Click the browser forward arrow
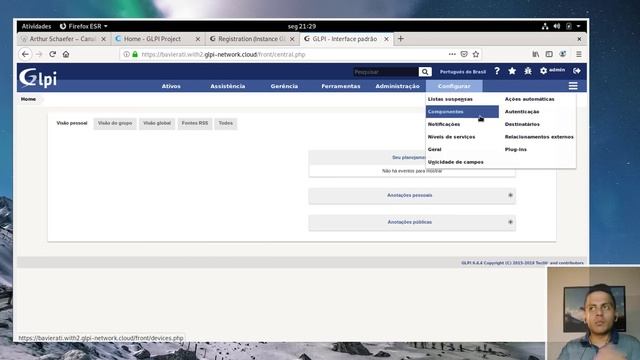The image size is (640, 360). (x=39, y=54)
